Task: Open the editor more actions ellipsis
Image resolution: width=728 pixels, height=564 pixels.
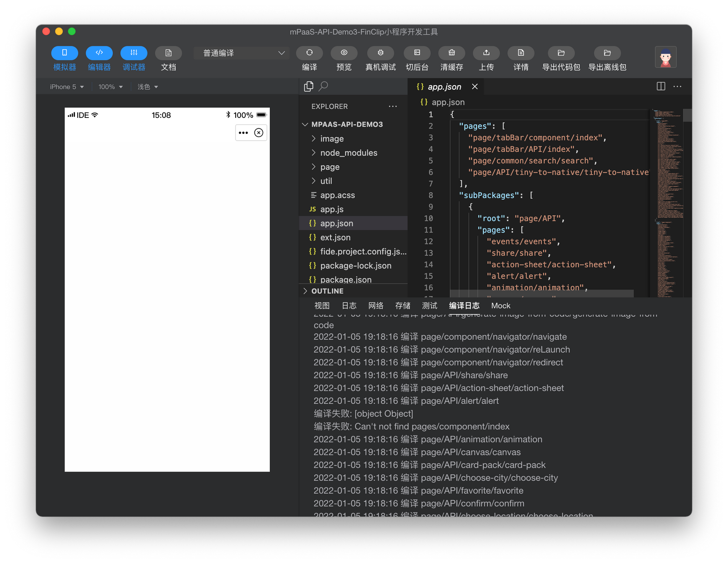Action: [677, 86]
